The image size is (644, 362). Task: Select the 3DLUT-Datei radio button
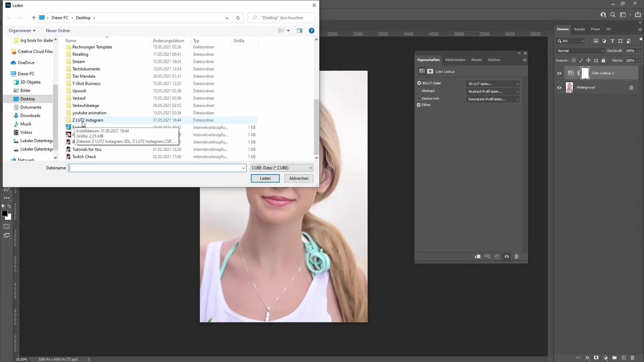tap(419, 83)
